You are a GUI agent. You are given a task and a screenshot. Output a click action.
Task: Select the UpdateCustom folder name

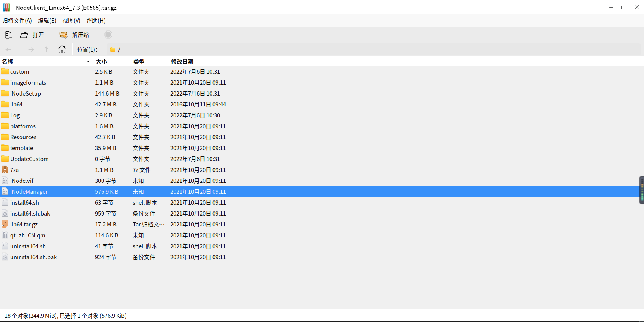tap(29, 159)
